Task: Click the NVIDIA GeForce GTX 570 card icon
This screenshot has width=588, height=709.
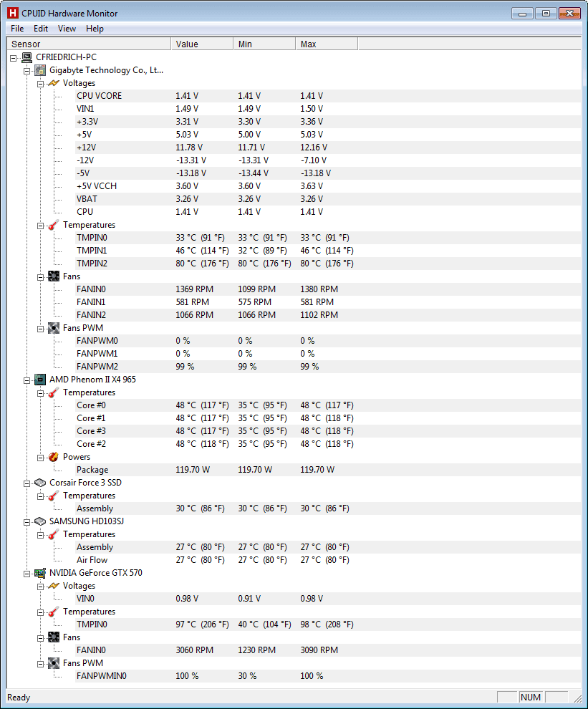Action: pos(41,573)
